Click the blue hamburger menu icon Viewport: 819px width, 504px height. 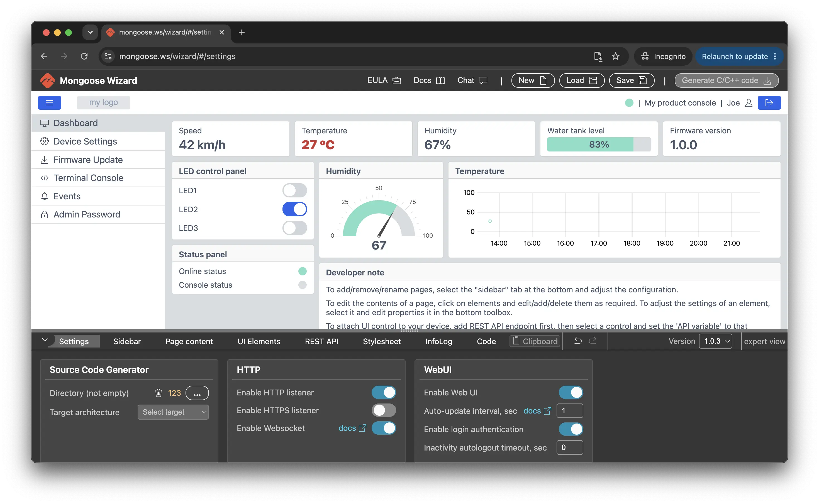(x=49, y=103)
